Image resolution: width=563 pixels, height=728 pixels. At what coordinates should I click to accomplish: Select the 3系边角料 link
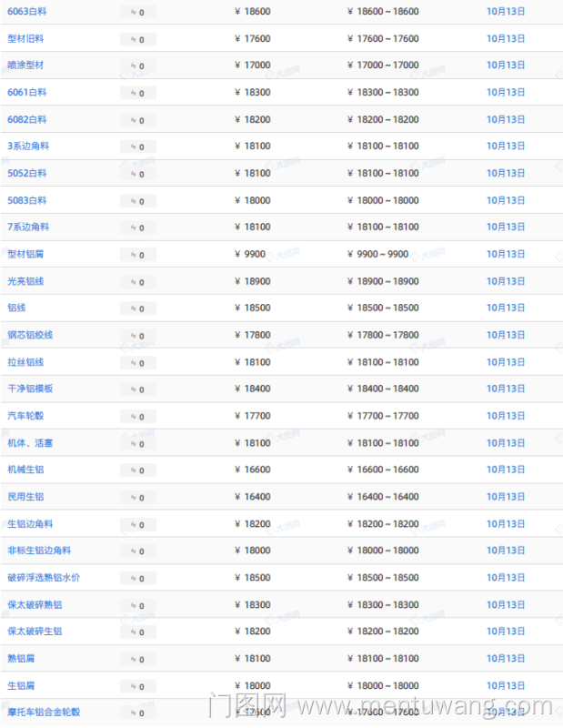coord(28,147)
